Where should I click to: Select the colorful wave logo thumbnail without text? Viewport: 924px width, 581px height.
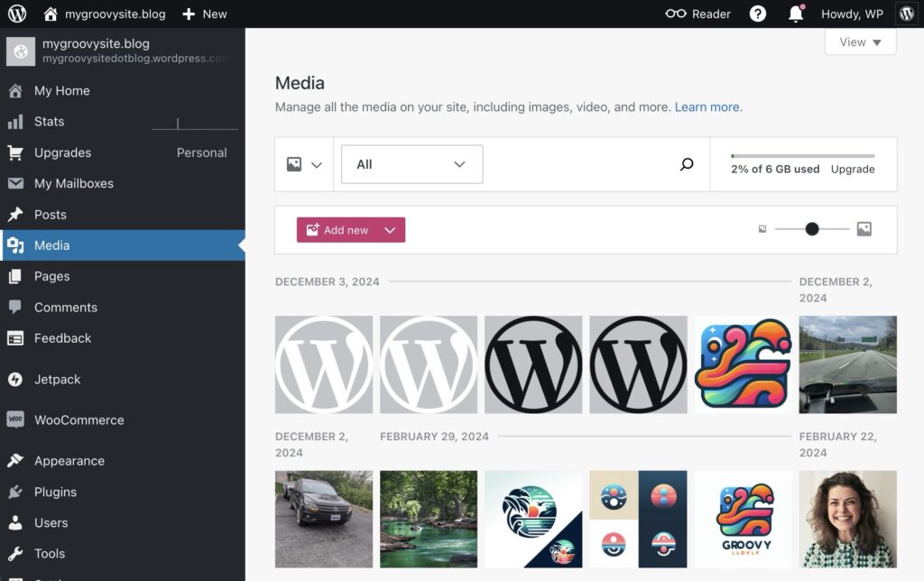744,364
